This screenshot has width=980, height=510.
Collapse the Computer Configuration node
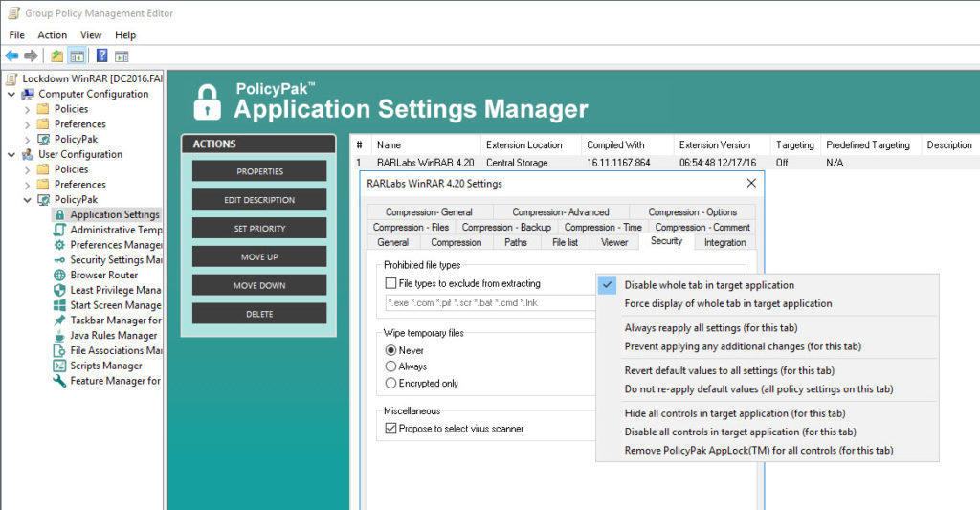11,94
